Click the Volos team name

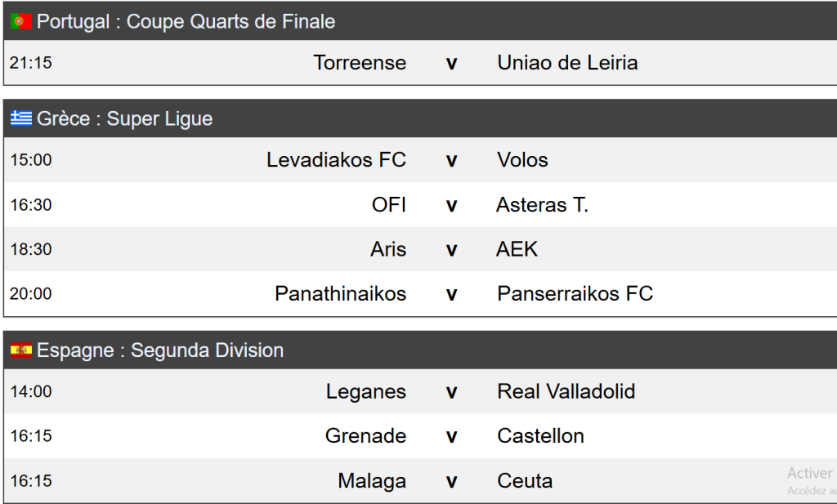pos(522,160)
